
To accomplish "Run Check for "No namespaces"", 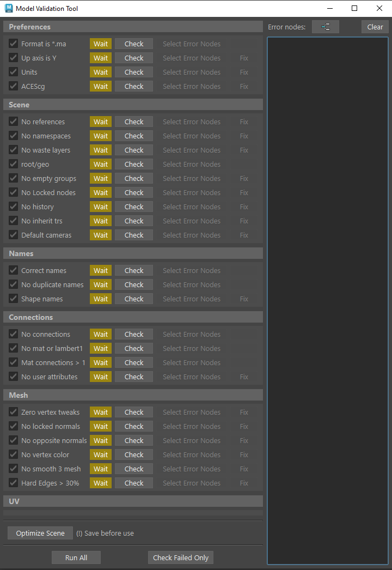I will pyautogui.click(x=134, y=136).
